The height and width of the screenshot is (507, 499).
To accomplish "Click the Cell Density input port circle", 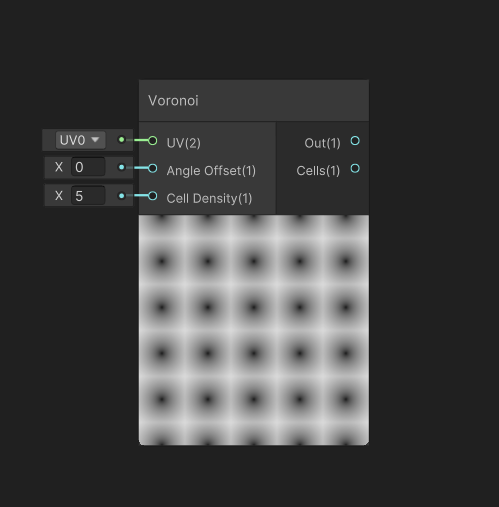I will point(153,196).
